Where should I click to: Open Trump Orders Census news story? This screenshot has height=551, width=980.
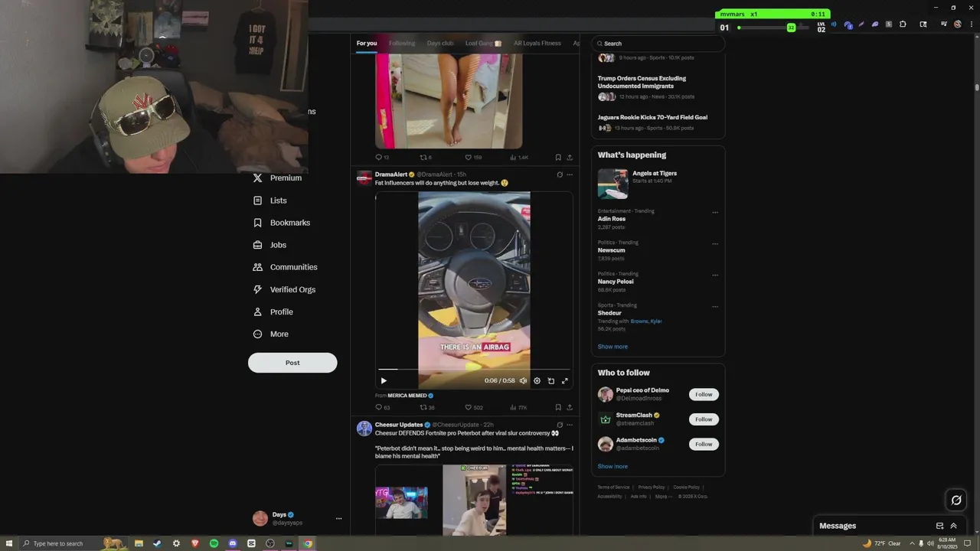pos(642,82)
